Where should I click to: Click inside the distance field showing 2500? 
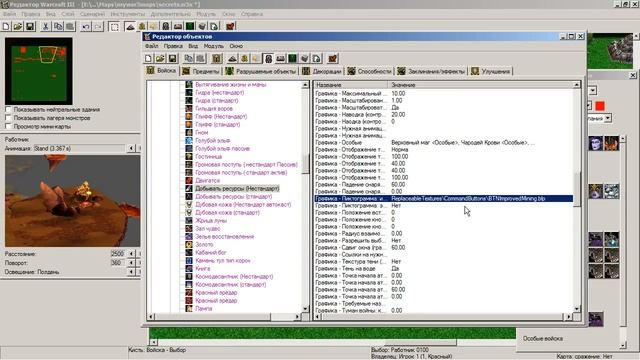click(x=118, y=254)
